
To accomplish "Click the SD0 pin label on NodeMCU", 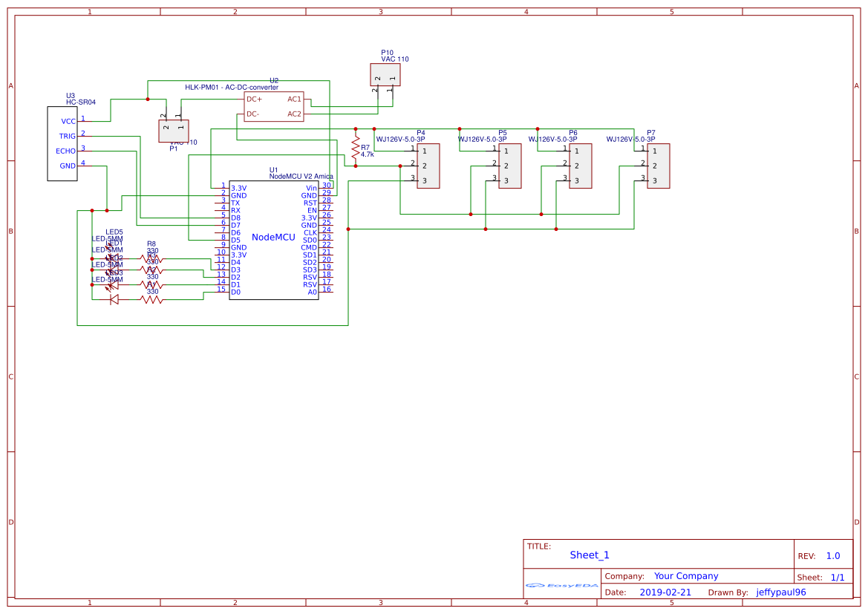I will 310,241.
